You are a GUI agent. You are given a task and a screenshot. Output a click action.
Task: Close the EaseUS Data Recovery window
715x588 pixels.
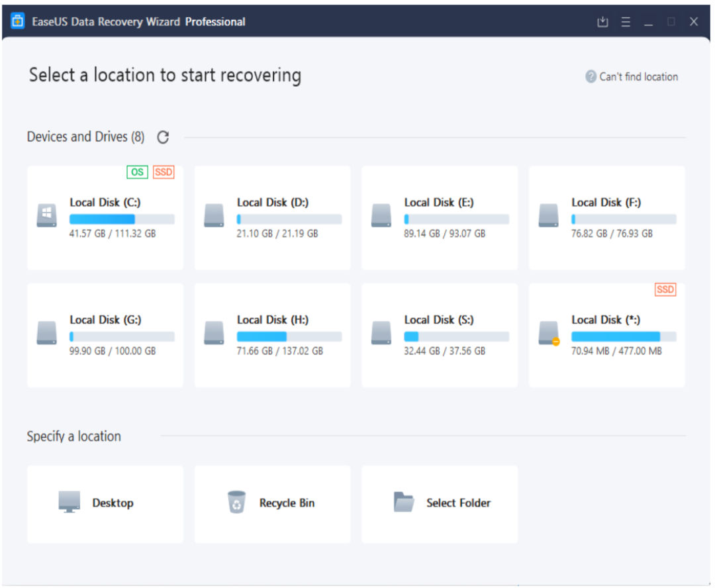(x=694, y=21)
